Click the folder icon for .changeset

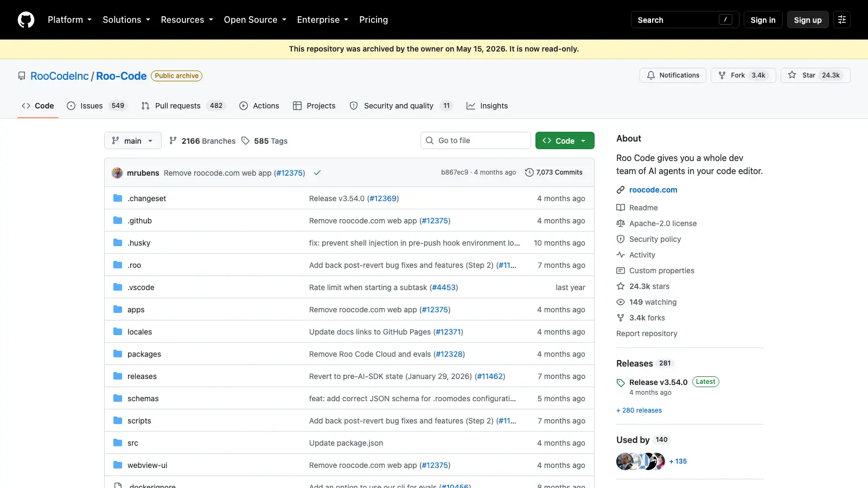point(118,198)
